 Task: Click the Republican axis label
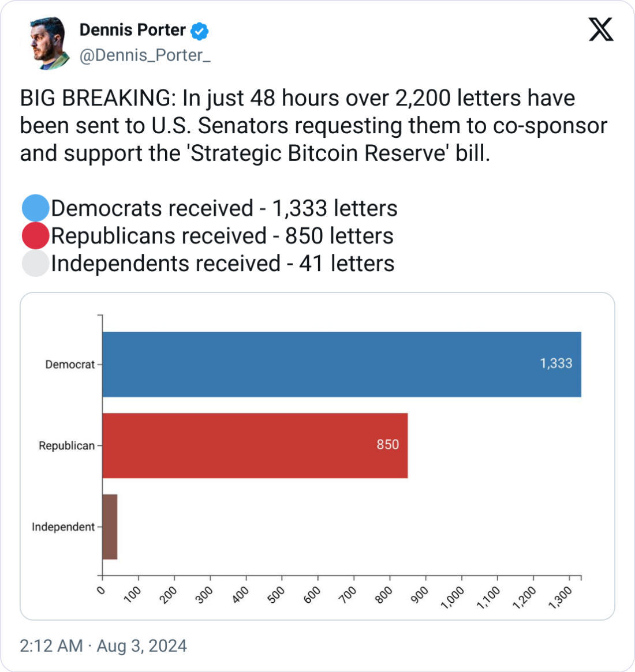66,446
